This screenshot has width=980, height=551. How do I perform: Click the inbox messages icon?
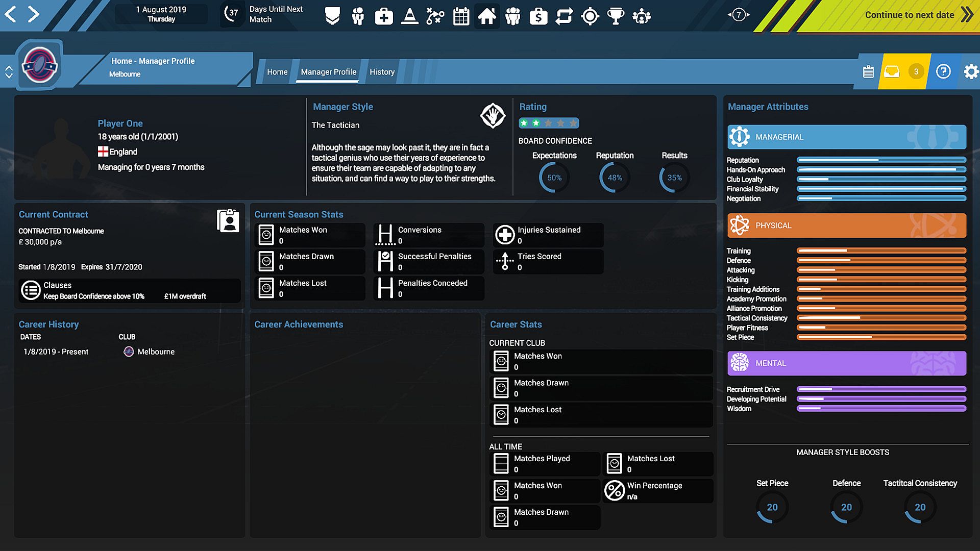892,71
